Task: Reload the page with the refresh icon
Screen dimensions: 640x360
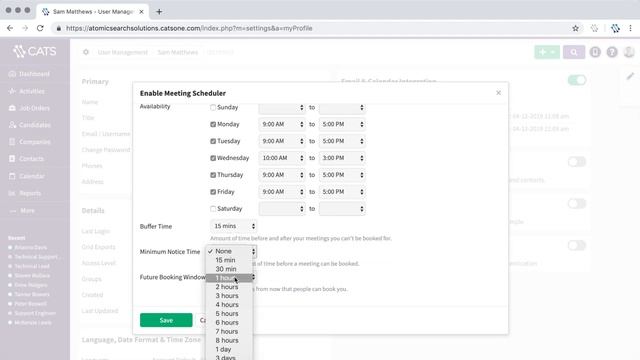Action: [x=40, y=28]
